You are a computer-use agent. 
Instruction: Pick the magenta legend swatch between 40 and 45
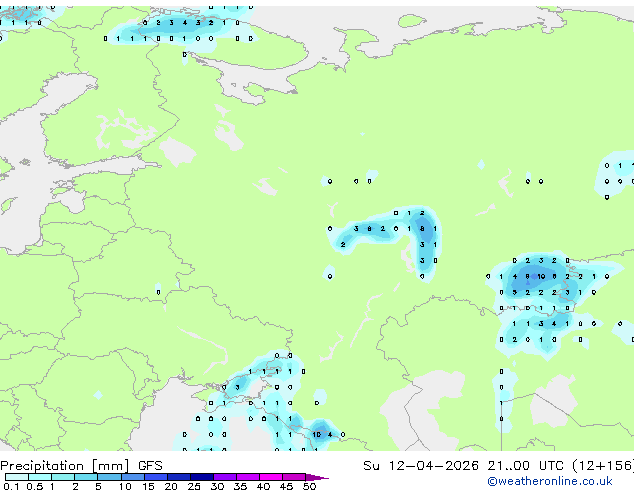point(271,477)
